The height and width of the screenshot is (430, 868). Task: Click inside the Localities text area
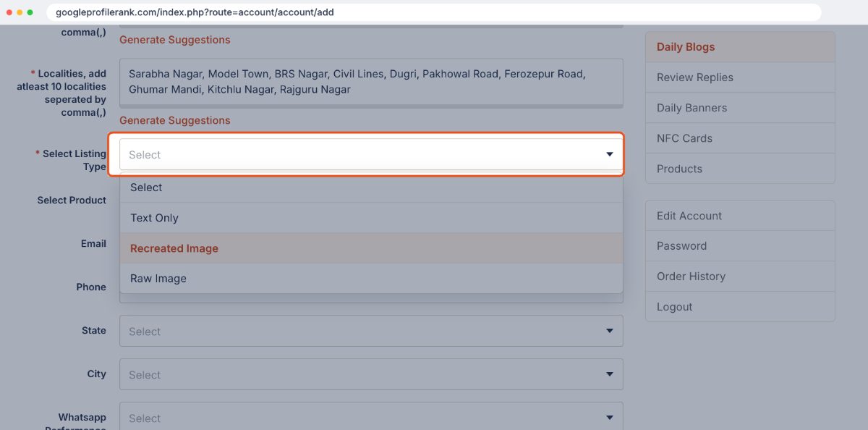point(371,83)
